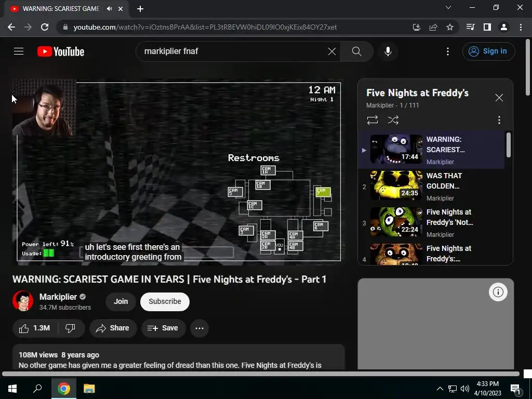This screenshot has height=399, width=532.
Task: Share the video
Action: tap(113, 328)
